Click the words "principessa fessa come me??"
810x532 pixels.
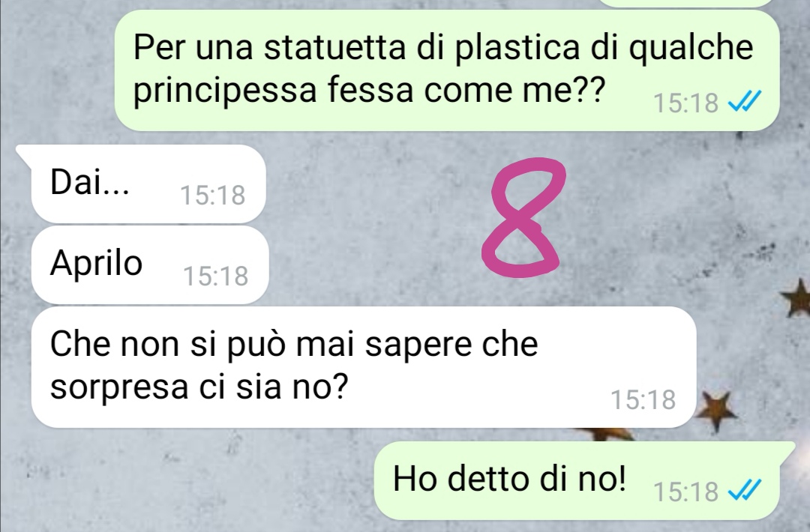click(369, 91)
